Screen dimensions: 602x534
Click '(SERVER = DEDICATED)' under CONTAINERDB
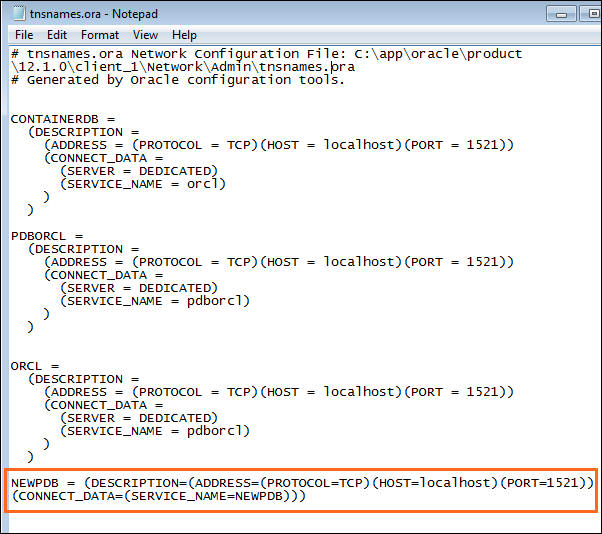[x=139, y=171]
